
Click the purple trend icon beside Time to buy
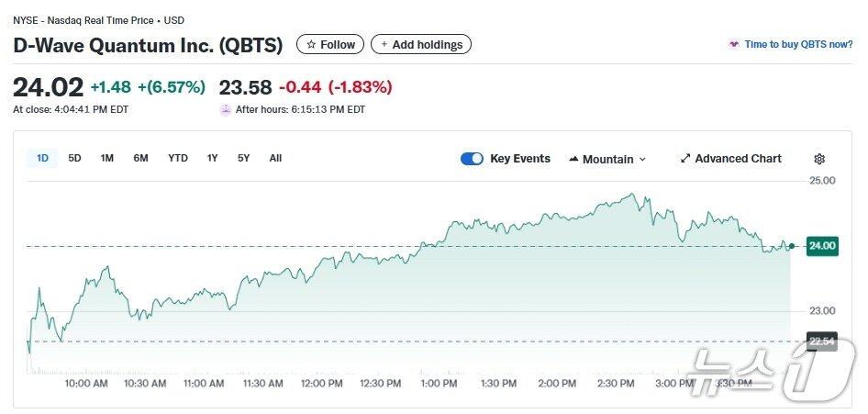pyautogui.click(x=733, y=44)
